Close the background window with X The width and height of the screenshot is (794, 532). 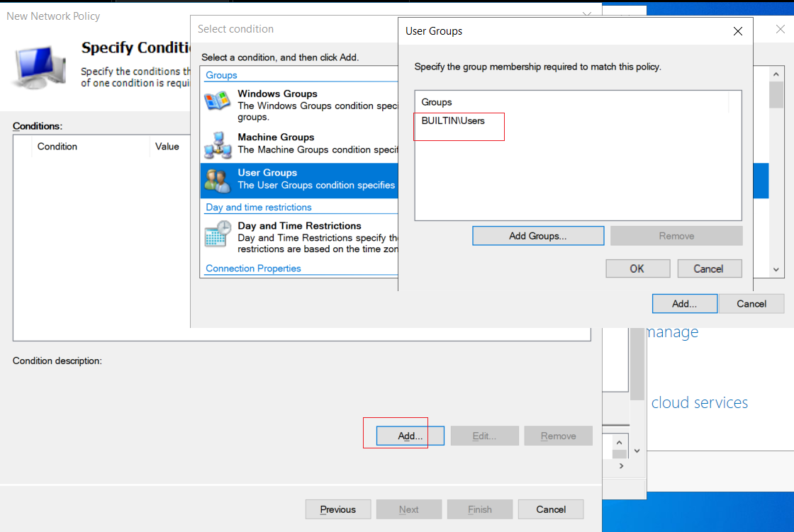pos(781,29)
